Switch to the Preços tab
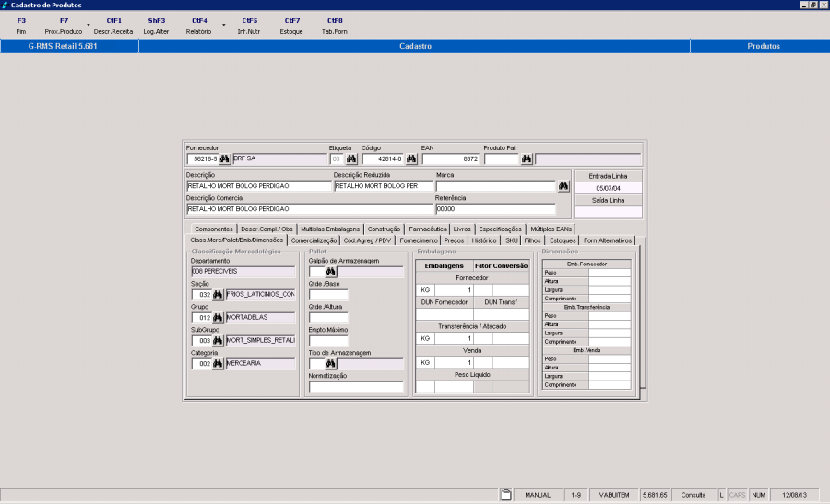Screen dimensions: 830x504 [x=454, y=240]
